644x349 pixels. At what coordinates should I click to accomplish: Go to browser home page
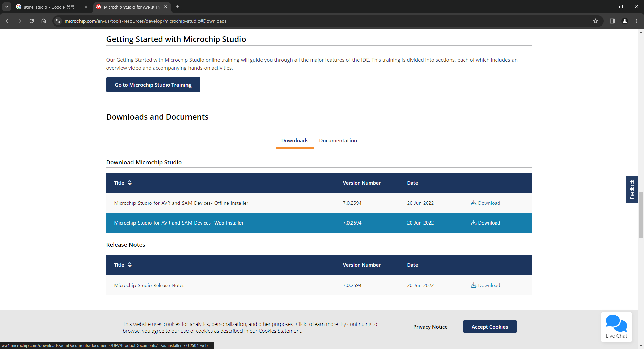tap(44, 21)
